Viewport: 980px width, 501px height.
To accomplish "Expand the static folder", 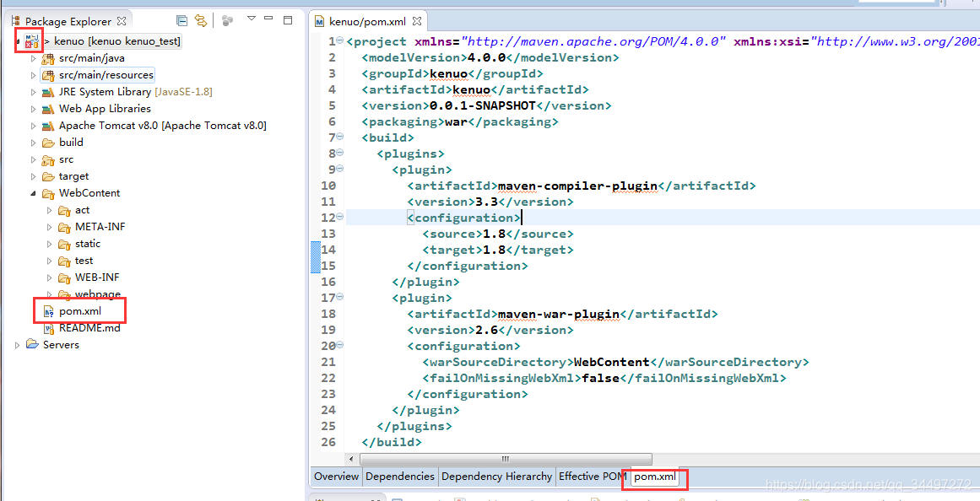I will [x=50, y=245].
